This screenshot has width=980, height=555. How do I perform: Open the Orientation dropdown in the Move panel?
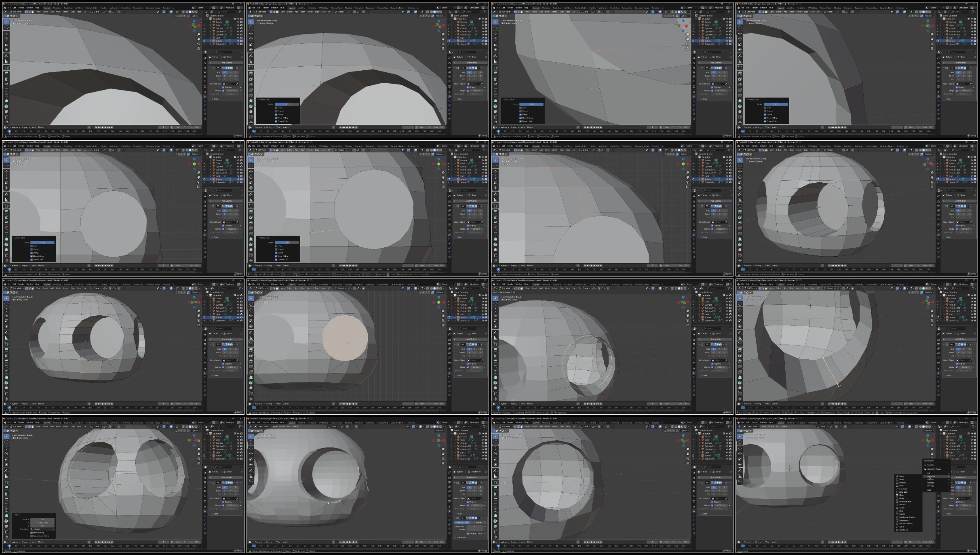pyautogui.click(x=42, y=529)
